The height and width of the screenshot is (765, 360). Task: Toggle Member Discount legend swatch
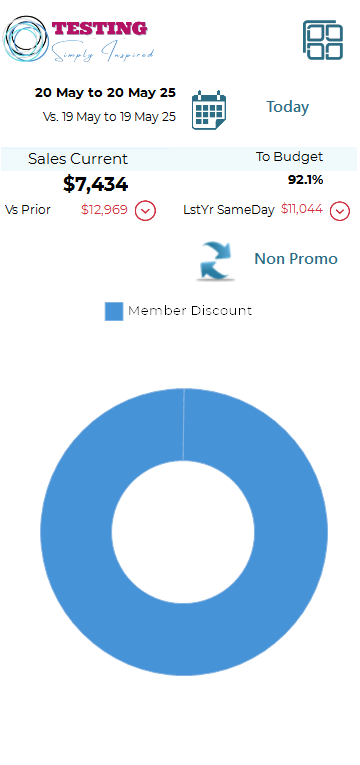pyautogui.click(x=114, y=311)
